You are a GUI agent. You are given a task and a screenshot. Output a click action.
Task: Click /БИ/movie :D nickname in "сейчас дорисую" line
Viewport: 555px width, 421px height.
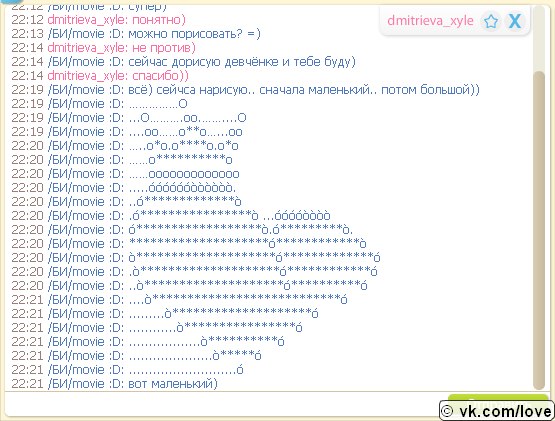[x=86, y=62]
